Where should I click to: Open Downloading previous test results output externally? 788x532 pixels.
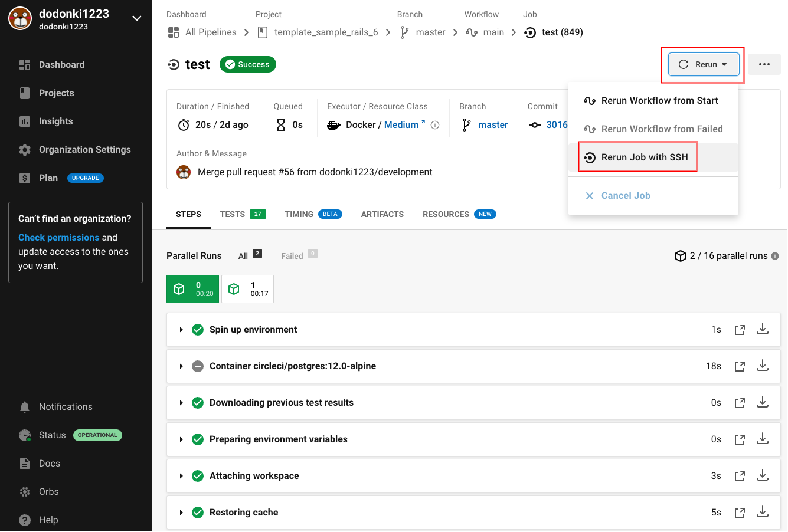740,403
